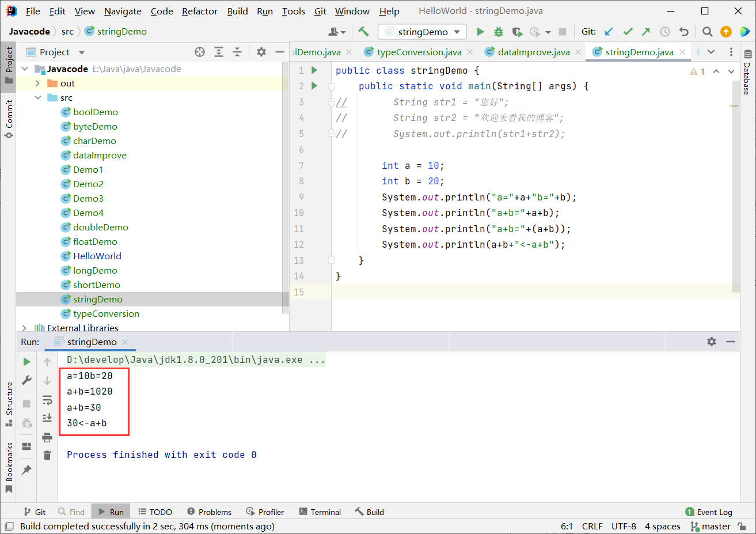Show hidden editor tabs dropdown
This screenshot has height=534, width=756.
click(x=711, y=52)
